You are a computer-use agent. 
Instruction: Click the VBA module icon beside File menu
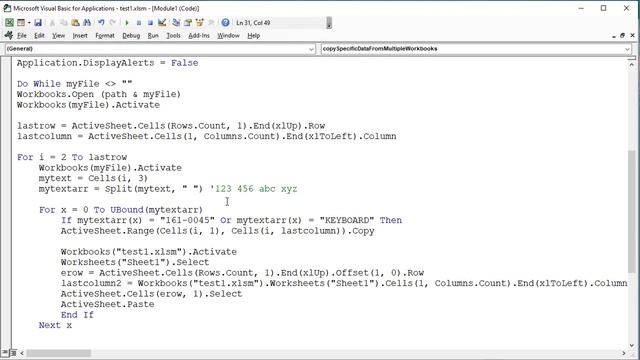tap(9, 36)
